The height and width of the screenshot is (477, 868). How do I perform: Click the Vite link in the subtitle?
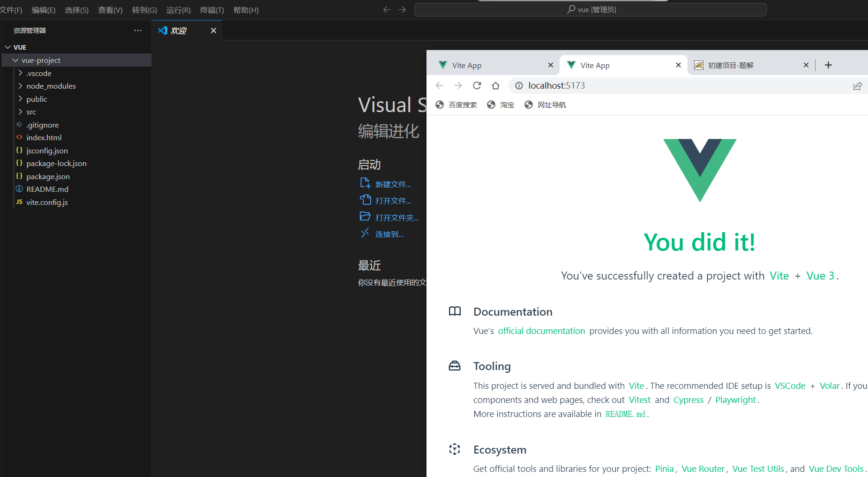pos(779,276)
